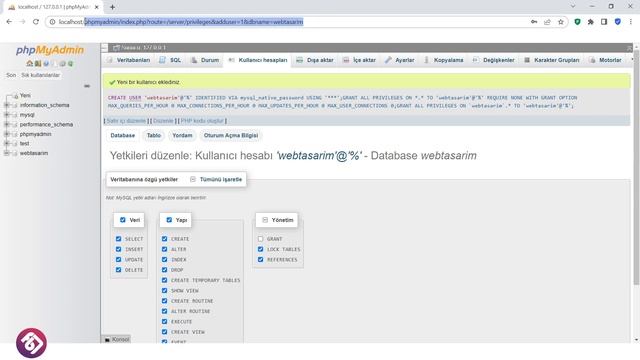Click the green reload navigation icon
640x360 pixels.
pos(70,64)
